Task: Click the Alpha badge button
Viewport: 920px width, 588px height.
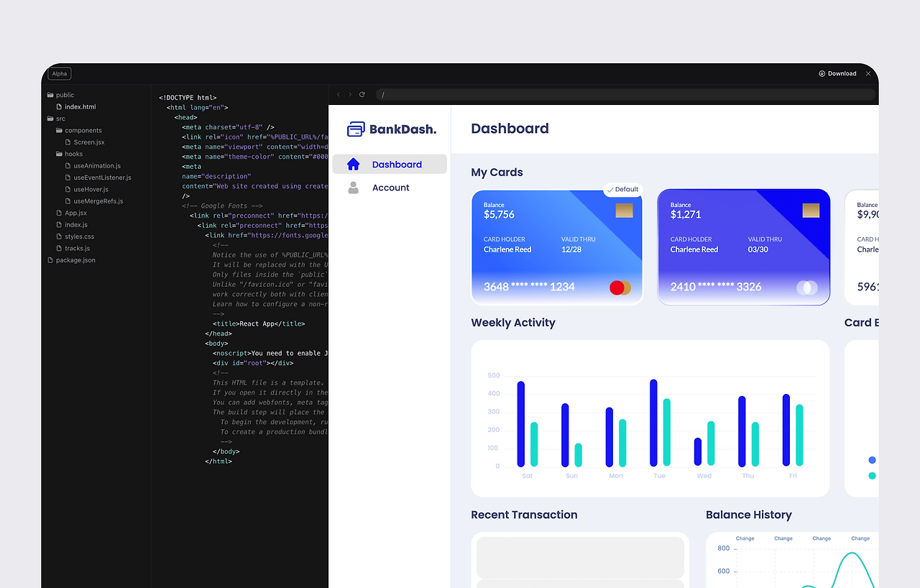Action: (60, 73)
